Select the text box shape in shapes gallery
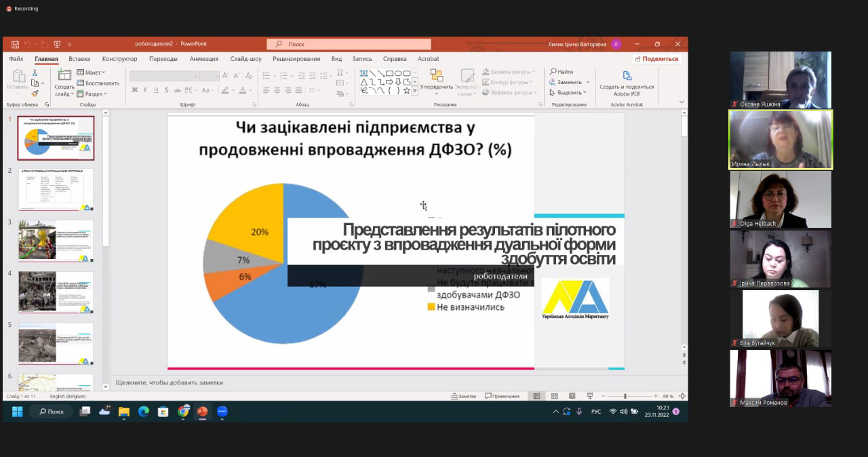This screenshot has height=457, width=868. click(x=364, y=73)
